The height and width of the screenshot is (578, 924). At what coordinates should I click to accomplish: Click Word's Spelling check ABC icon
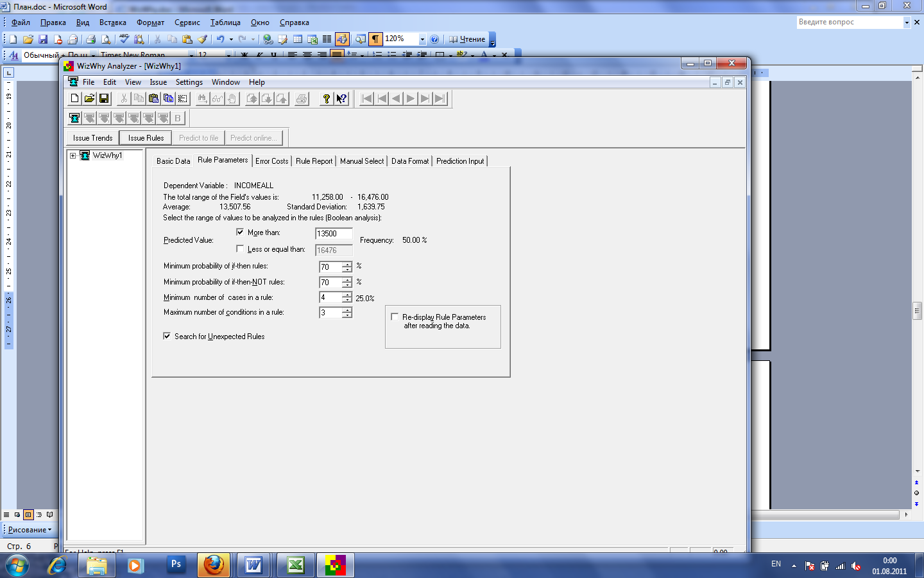tap(124, 39)
